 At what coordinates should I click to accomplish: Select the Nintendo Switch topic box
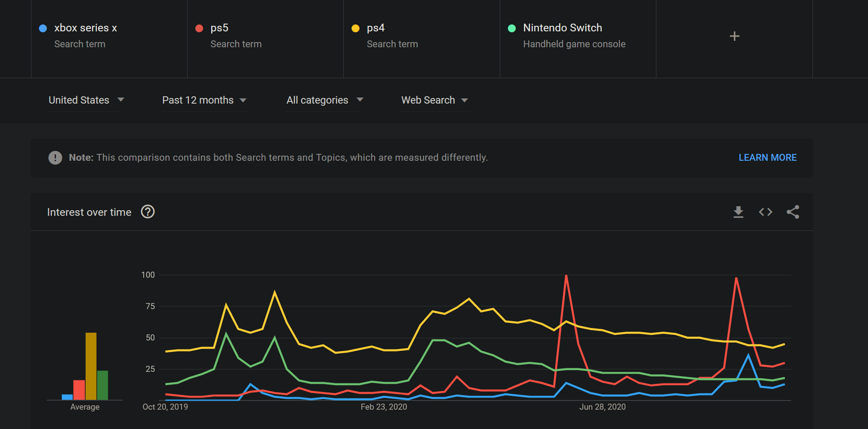[x=578, y=39]
